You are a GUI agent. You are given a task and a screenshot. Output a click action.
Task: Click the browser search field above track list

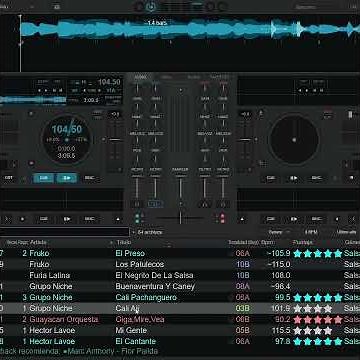tap(64, 232)
